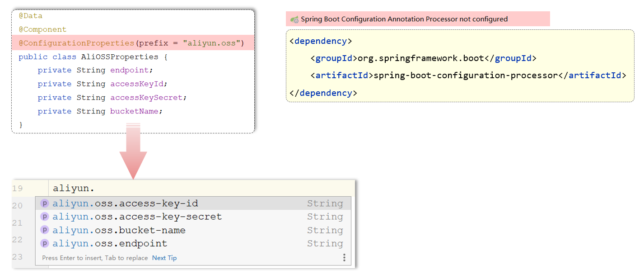Screen dimensions: 644x279
Task: Select aliyun.oss.bucket-name completion suggestion
Action: [193, 230]
